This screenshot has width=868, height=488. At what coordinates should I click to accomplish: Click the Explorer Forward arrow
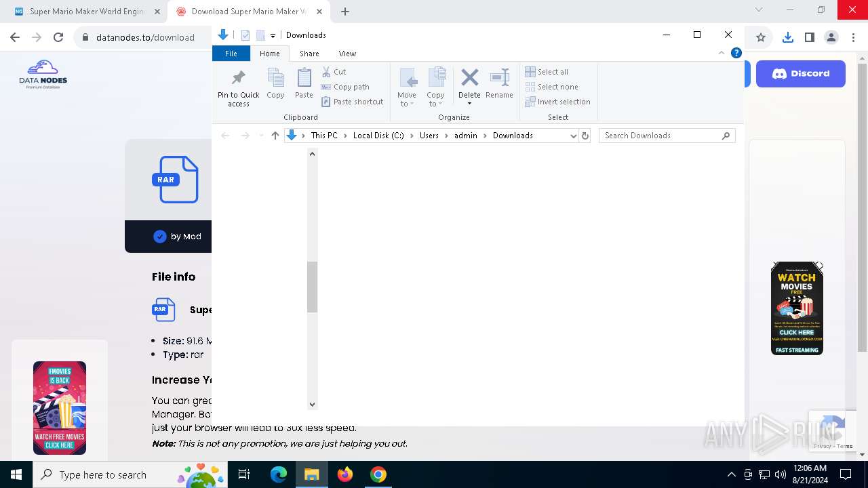pos(245,136)
